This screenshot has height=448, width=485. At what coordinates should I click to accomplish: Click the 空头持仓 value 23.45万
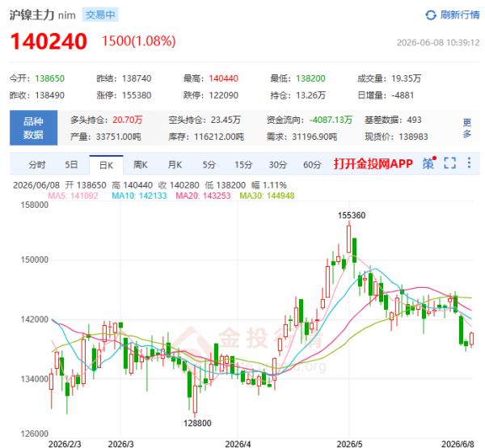pyautogui.click(x=226, y=120)
